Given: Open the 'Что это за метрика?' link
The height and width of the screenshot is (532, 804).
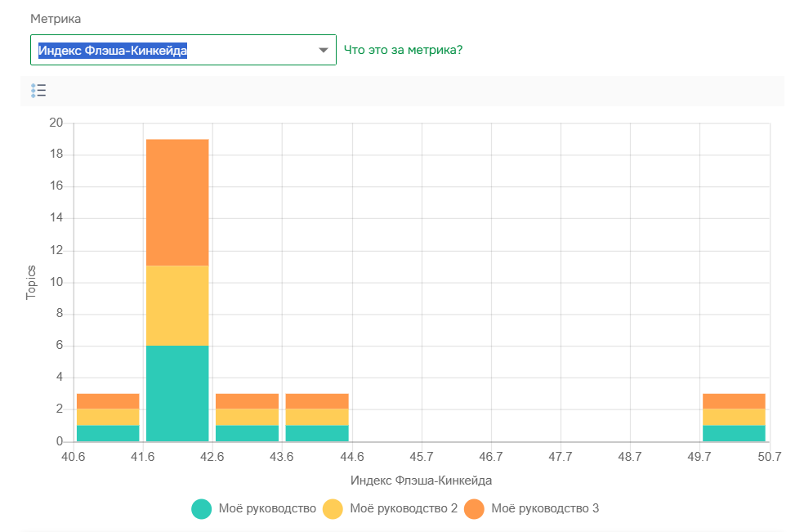Looking at the screenshot, I should [x=403, y=50].
